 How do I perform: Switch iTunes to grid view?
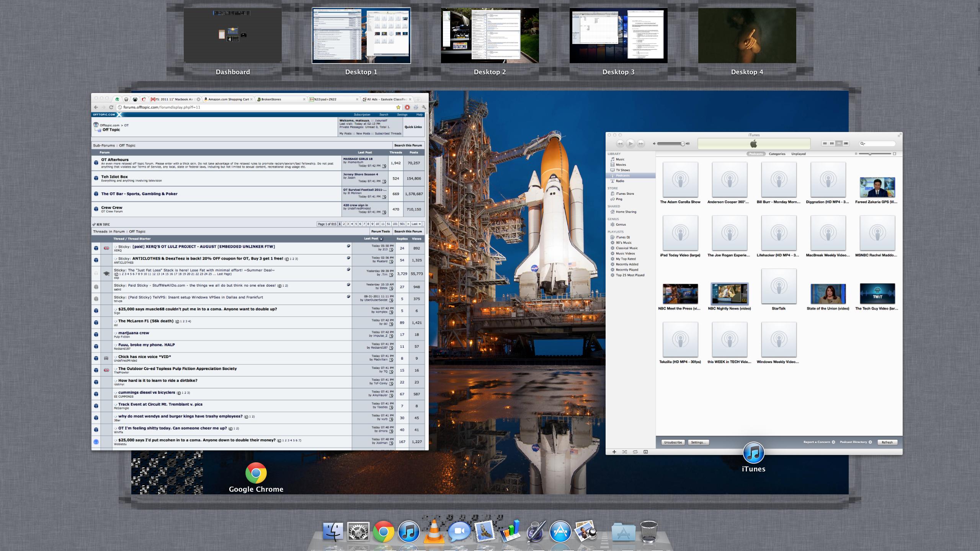click(839, 143)
